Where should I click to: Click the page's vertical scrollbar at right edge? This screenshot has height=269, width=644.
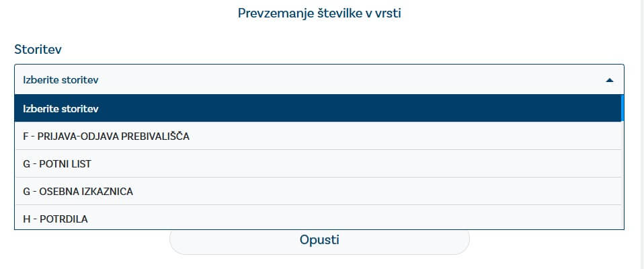639,134
